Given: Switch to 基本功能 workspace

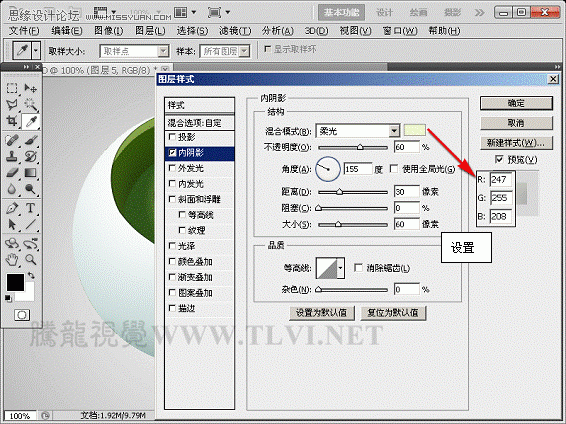Looking at the screenshot, I should click(341, 13).
